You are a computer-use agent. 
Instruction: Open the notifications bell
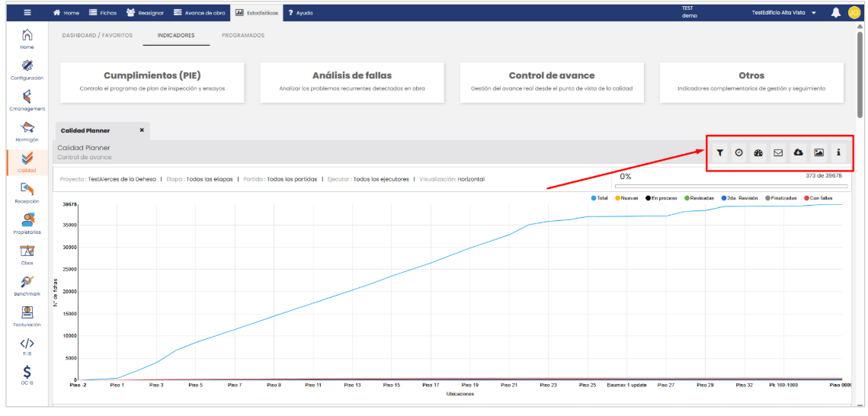[836, 13]
